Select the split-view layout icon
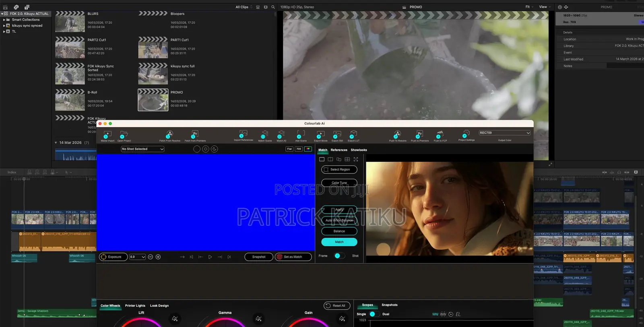The height and width of the screenshot is (327, 644). click(330, 159)
